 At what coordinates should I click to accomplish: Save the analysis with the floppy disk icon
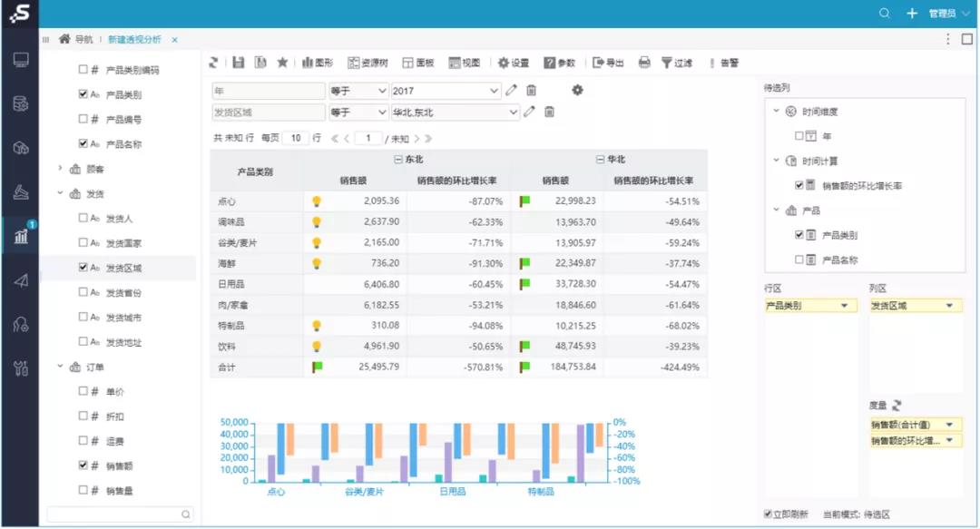[x=238, y=63]
